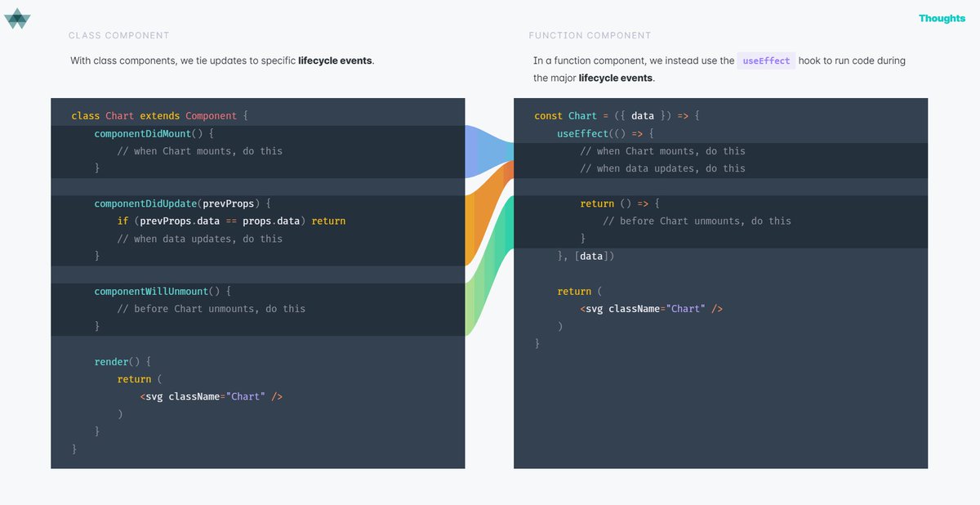Click '// when data updates' in class code
The height and width of the screenshot is (505, 980).
coord(200,239)
